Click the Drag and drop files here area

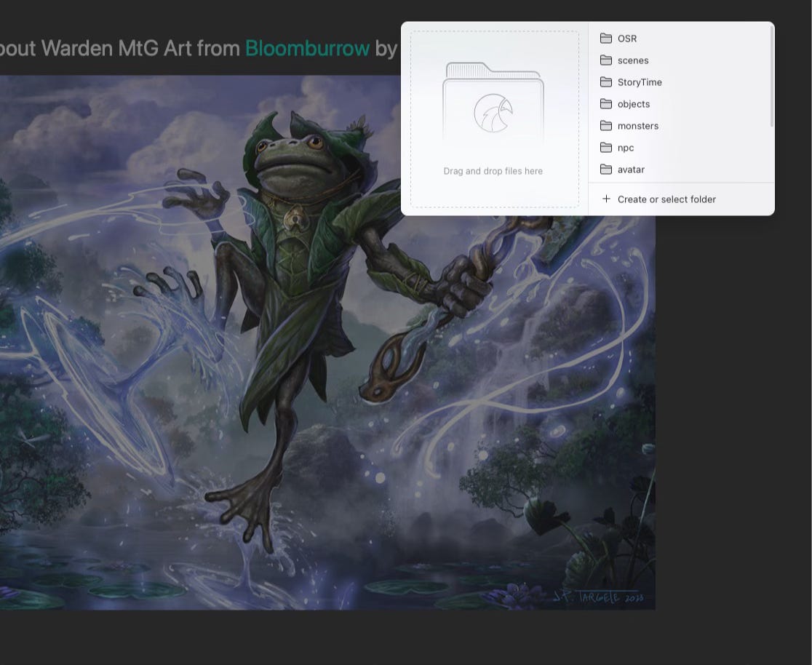tap(495, 119)
